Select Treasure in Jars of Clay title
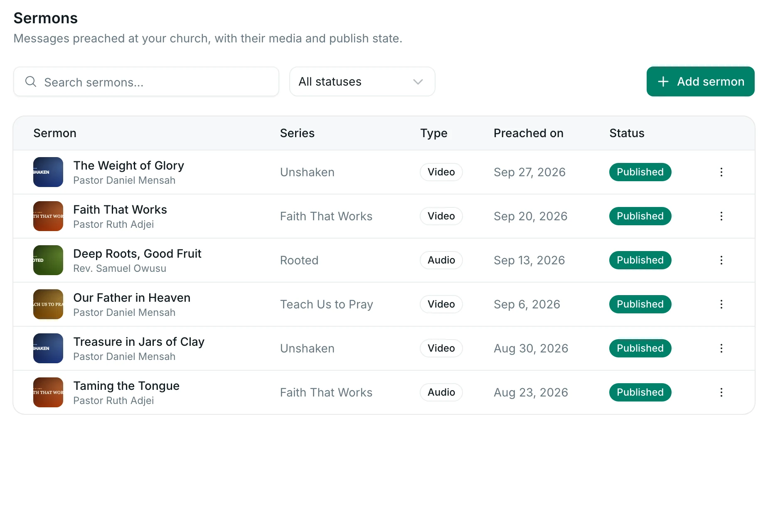 [139, 342]
